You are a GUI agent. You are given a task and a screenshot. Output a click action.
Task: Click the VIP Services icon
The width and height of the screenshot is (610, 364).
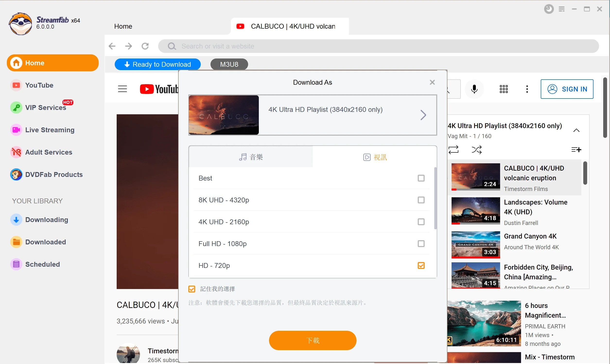15,108
